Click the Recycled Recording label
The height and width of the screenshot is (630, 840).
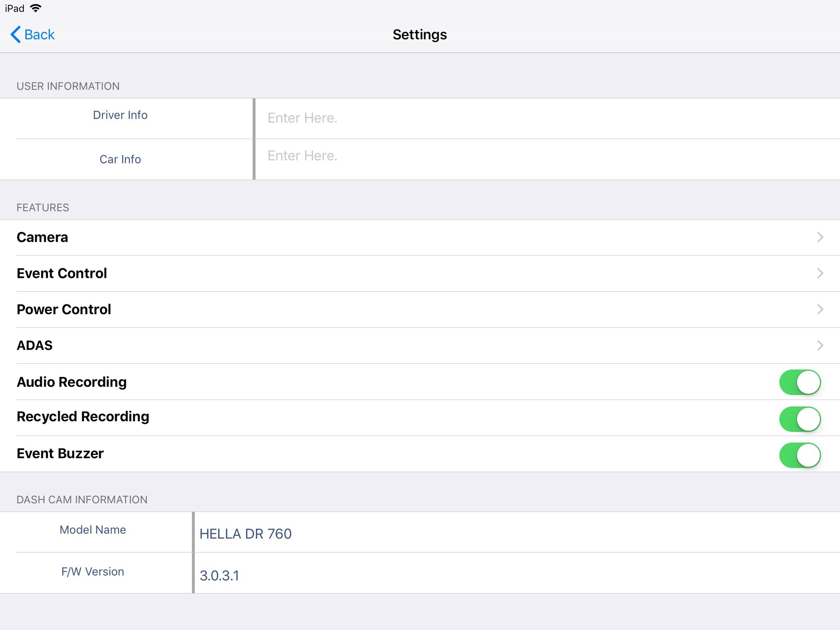(x=83, y=417)
